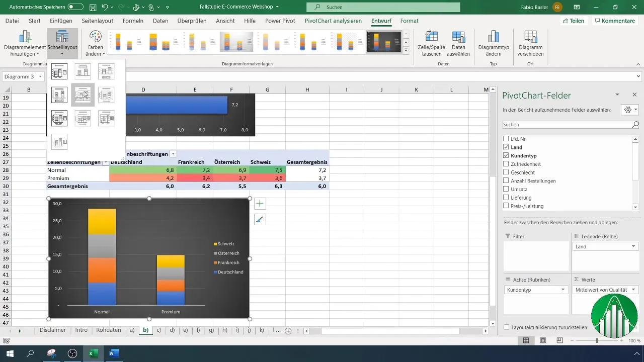
Task: Click the Suchen search box
Action: (x=383, y=7)
